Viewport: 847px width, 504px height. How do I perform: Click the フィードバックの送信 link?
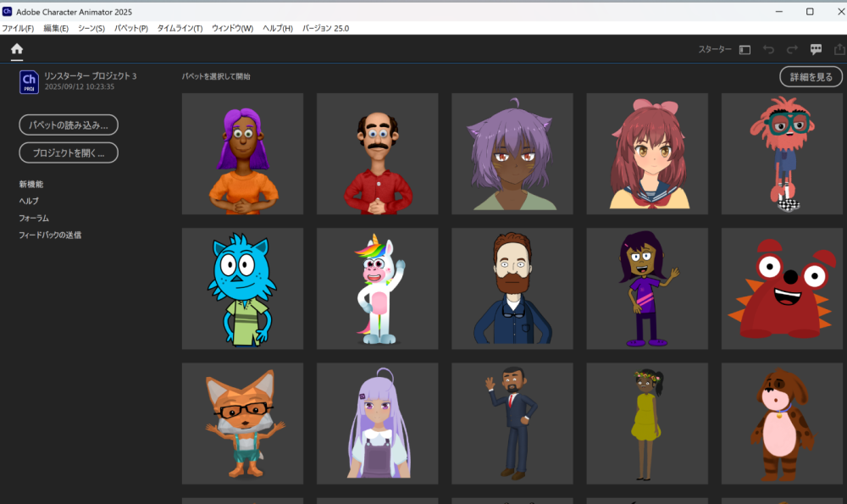click(x=50, y=235)
